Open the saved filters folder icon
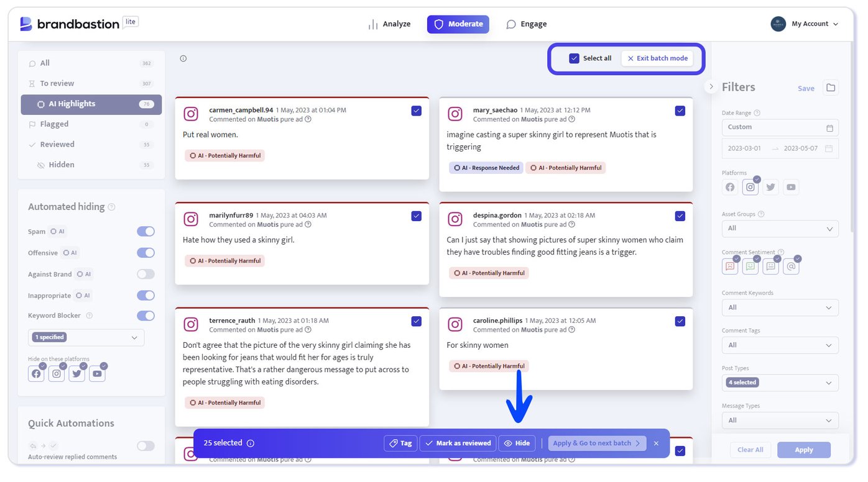 (x=830, y=88)
